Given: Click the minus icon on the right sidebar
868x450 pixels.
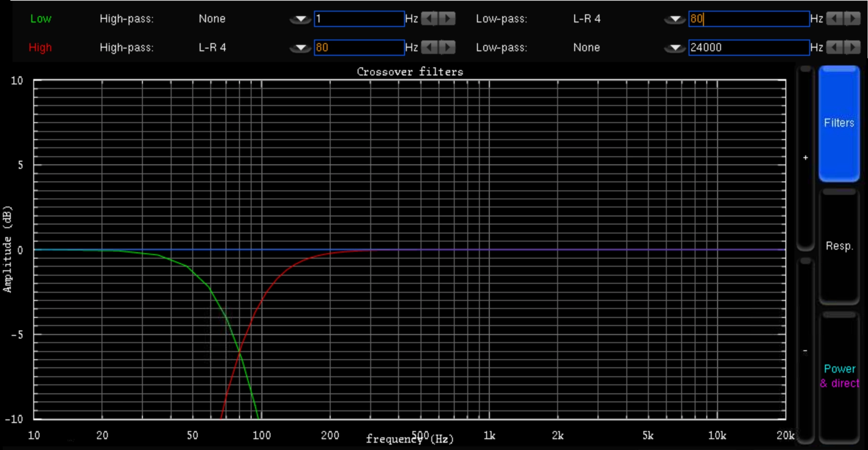Looking at the screenshot, I should (x=805, y=350).
